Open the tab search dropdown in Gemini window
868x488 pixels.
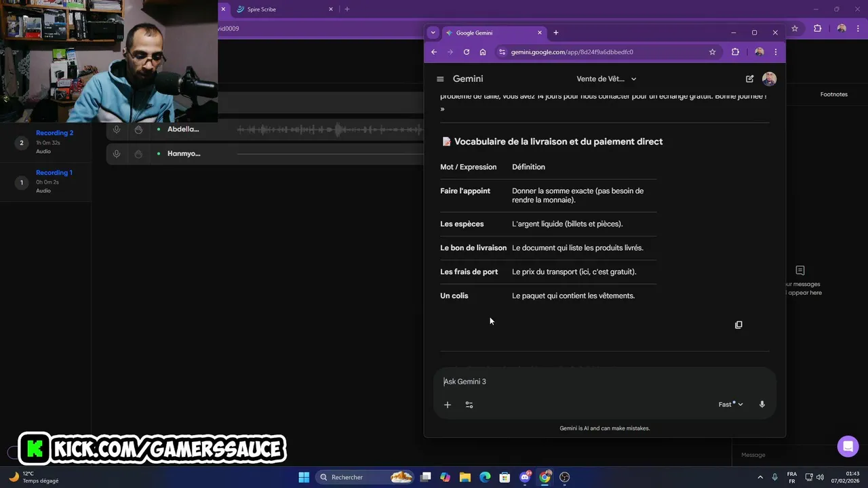coord(433,33)
